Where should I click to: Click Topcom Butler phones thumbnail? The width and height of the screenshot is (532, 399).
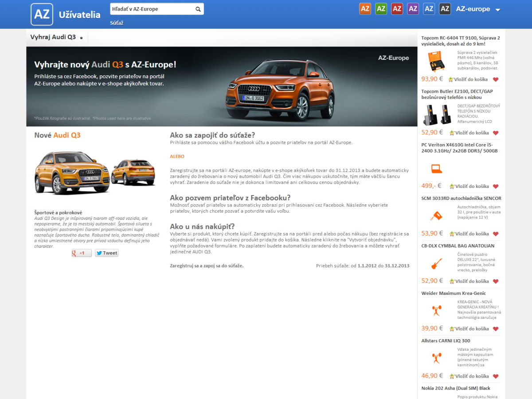point(437,114)
